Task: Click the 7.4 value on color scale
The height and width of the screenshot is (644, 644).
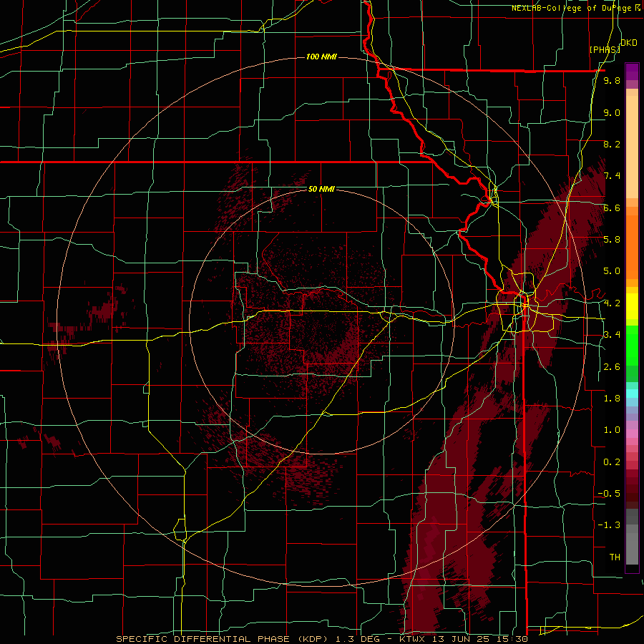Action: click(612, 176)
